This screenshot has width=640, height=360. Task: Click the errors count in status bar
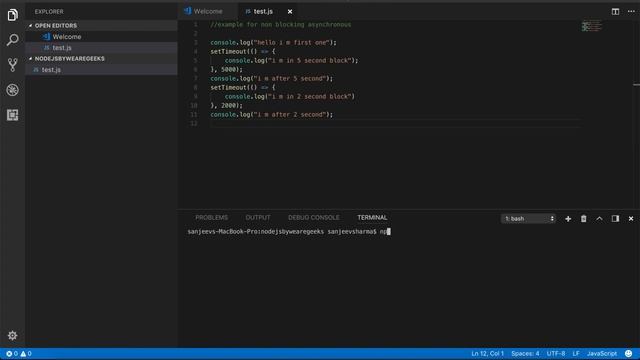(x=12, y=354)
